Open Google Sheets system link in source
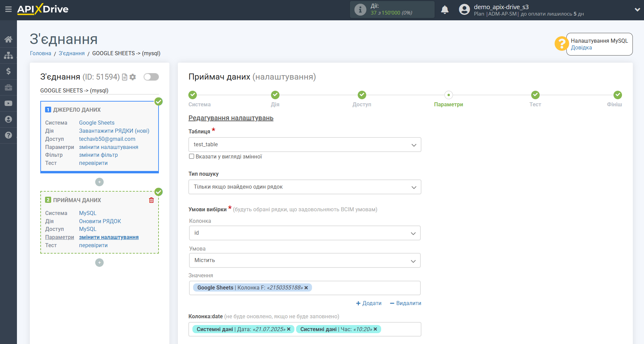Viewport: 644px width, 344px height. click(97, 123)
